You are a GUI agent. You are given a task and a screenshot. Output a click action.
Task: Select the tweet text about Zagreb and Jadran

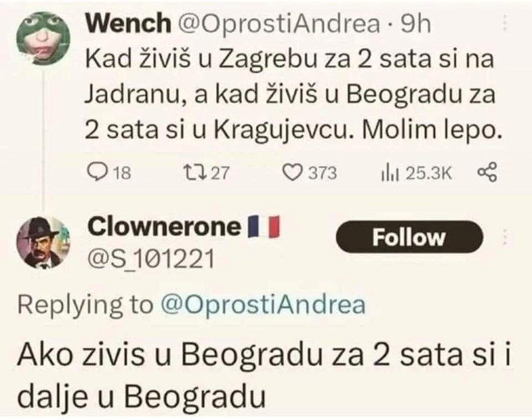293,95
